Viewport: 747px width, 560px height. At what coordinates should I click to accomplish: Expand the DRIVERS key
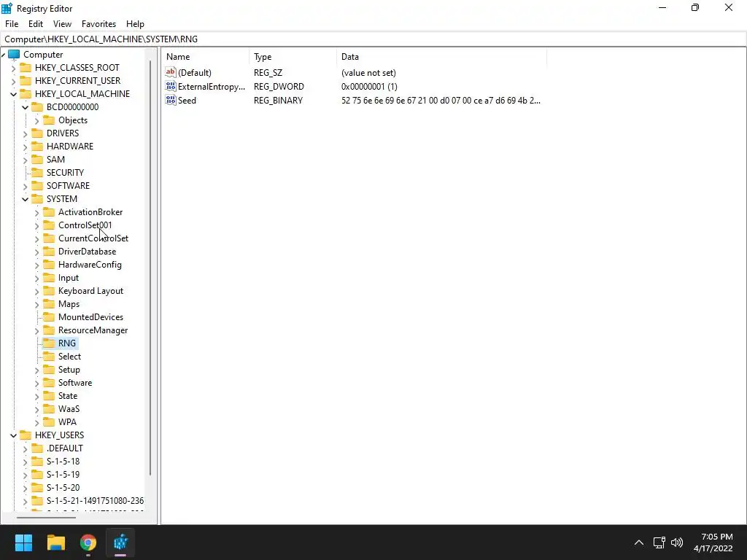26,134
